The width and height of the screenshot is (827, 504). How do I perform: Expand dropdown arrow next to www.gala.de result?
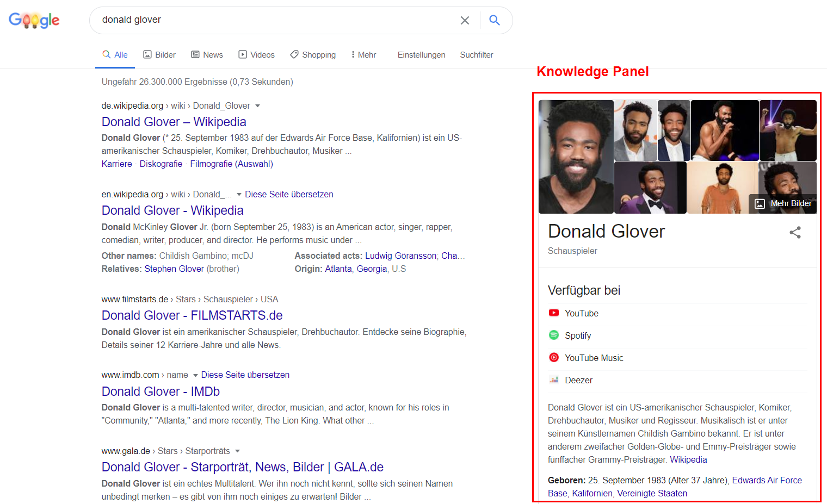click(x=237, y=451)
